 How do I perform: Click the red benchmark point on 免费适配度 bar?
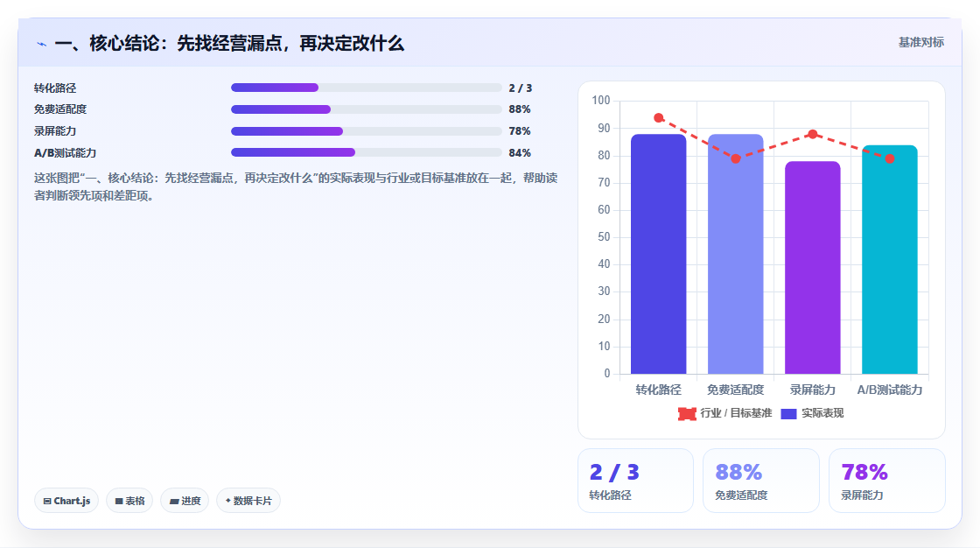click(x=736, y=159)
